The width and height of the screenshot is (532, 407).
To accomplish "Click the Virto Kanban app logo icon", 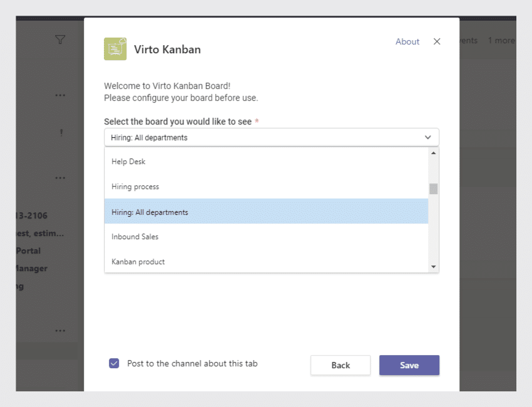I will click(x=115, y=49).
